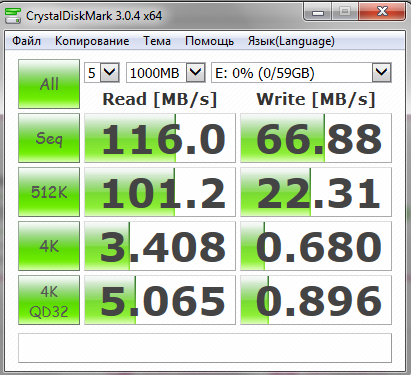
Task: Launch the 4K QD32 test
Action: (49, 300)
